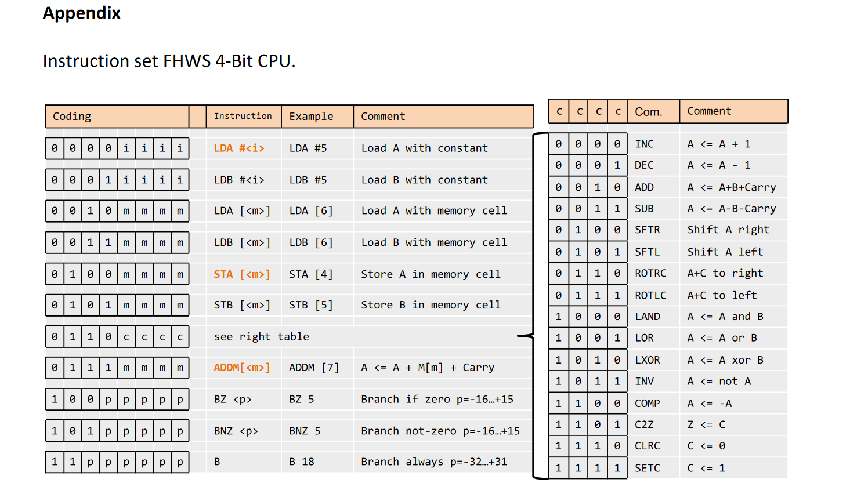Click the SETC operation row
868x483 pixels.
[x=646, y=467]
